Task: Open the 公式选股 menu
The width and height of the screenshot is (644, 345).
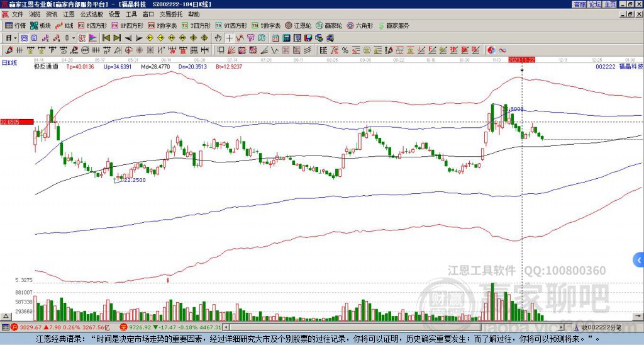Action: coord(92,14)
